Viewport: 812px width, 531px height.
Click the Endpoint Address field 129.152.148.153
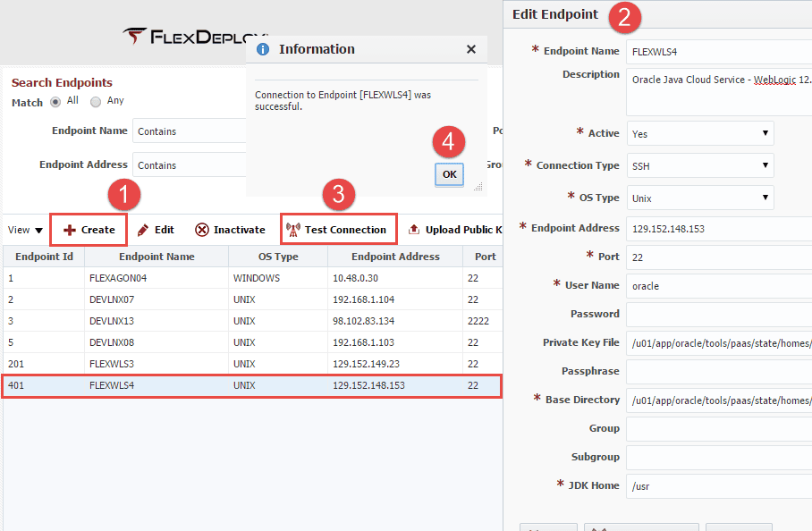pos(719,229)
